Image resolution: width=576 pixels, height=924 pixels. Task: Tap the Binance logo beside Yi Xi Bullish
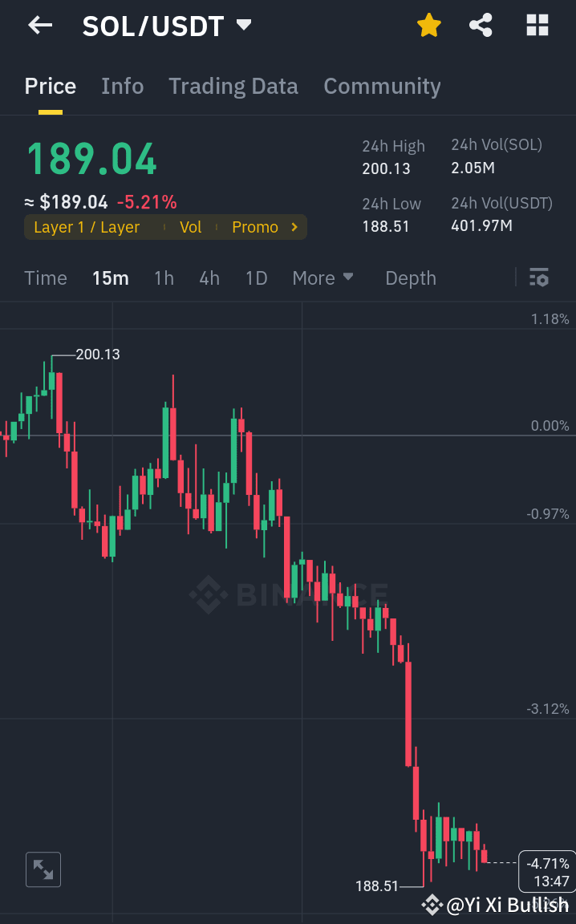tap(432, 905)
